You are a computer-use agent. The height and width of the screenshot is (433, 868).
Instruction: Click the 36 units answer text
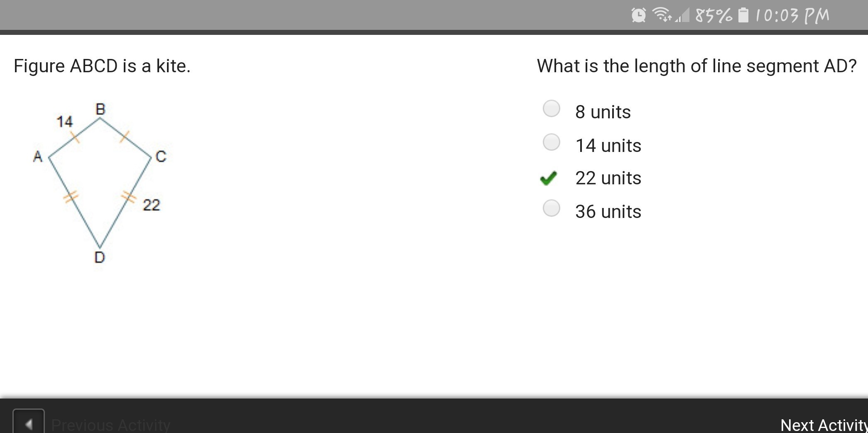(608, 212)
